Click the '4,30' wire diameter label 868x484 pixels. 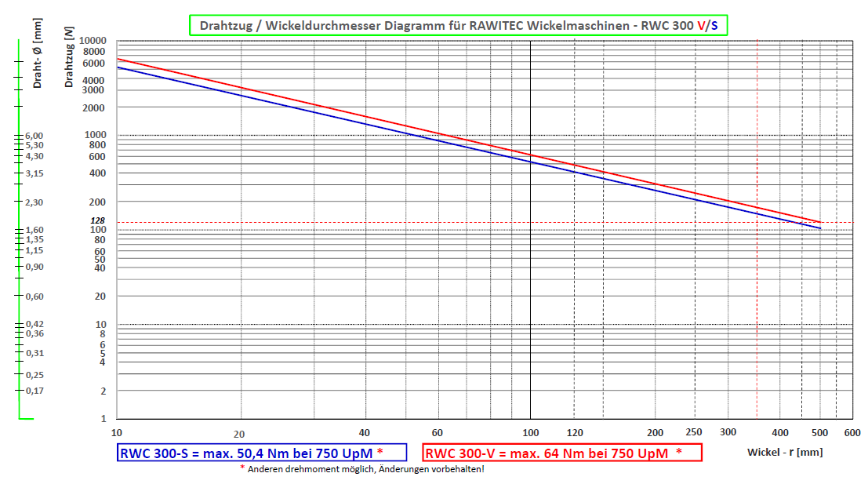point(35,156)
